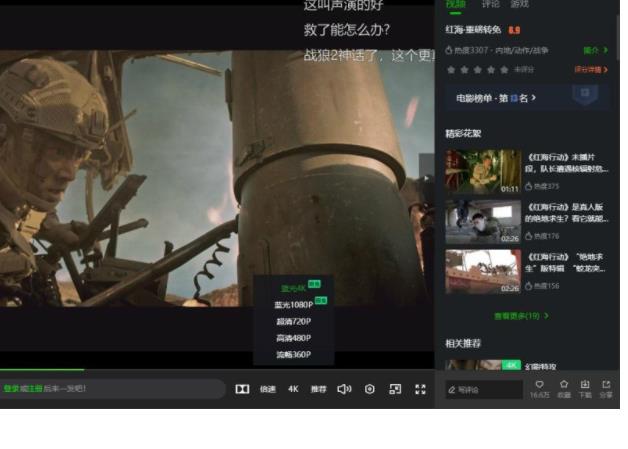Switch to mini-window picture-in-picture mode
628x449 pixels.
tap(395, 389)
